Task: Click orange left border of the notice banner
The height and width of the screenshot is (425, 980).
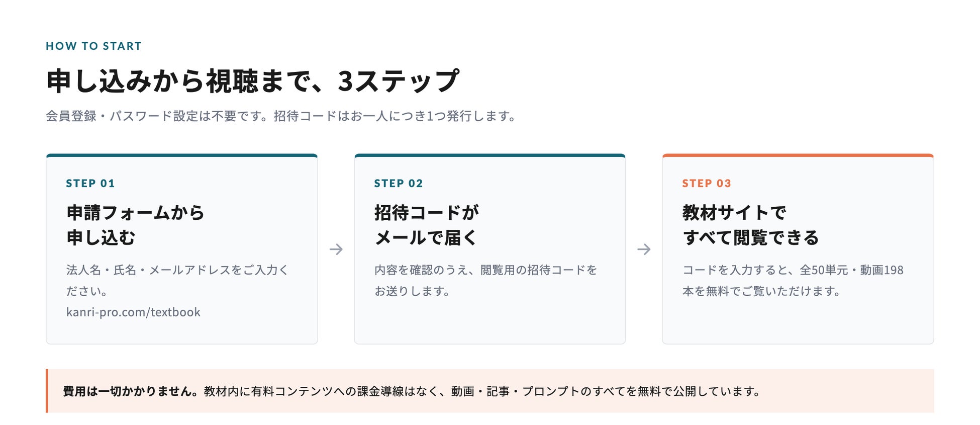Action: click(47, 391)
